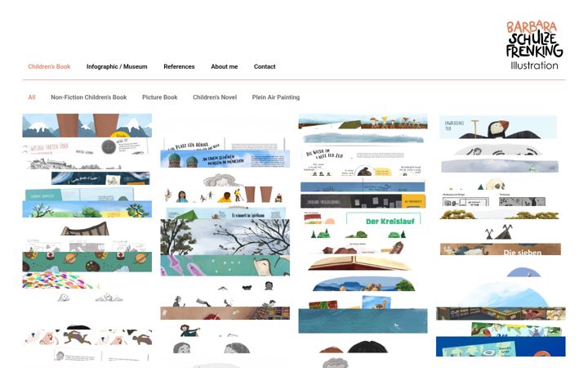The image size is (588, 368).
Task: Open the floating swimmers pattern thumbnail
Action: tap(87, 337)
